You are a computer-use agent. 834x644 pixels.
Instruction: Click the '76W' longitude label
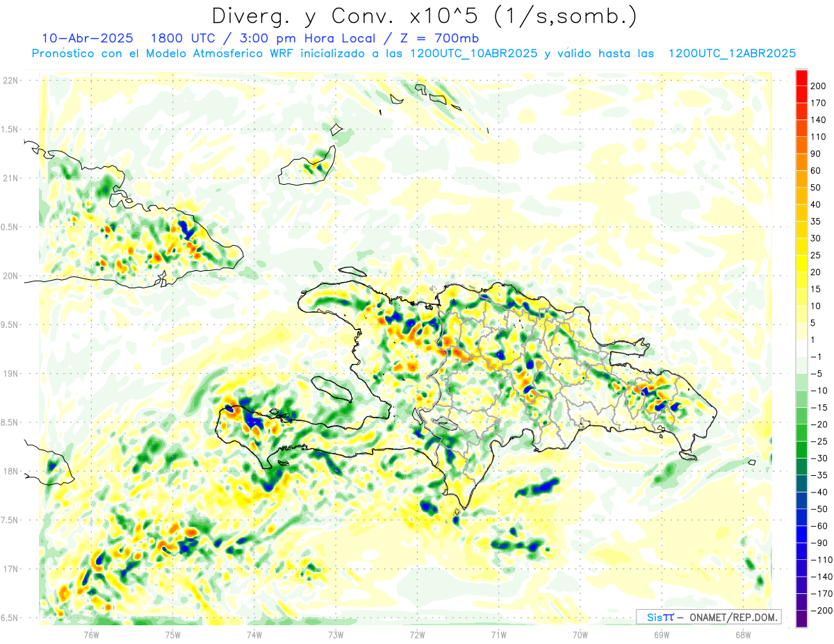(92, 634)
